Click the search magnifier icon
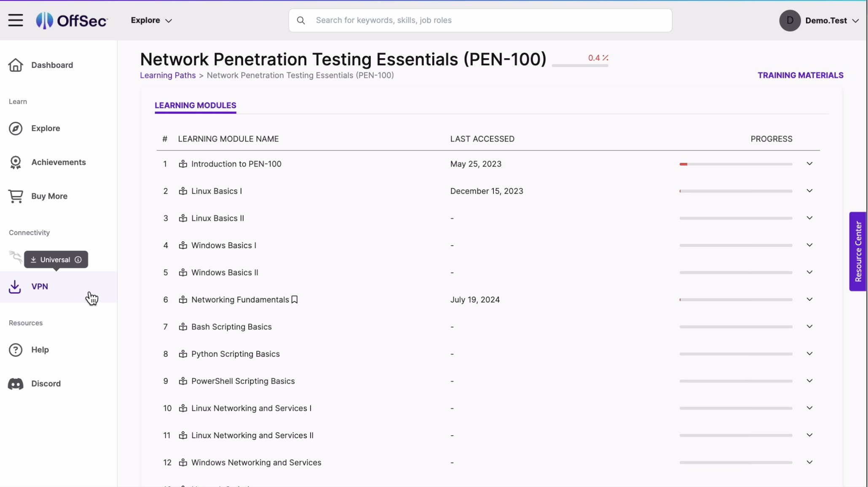Image resolution: width=868 pixels, height=487 pixels. [301, 20]
